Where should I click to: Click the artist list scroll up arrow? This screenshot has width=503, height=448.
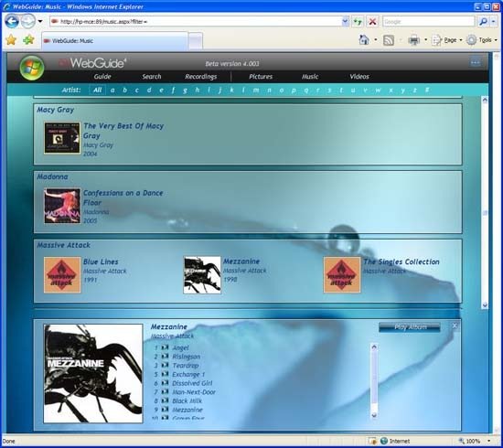coord(485,100)
